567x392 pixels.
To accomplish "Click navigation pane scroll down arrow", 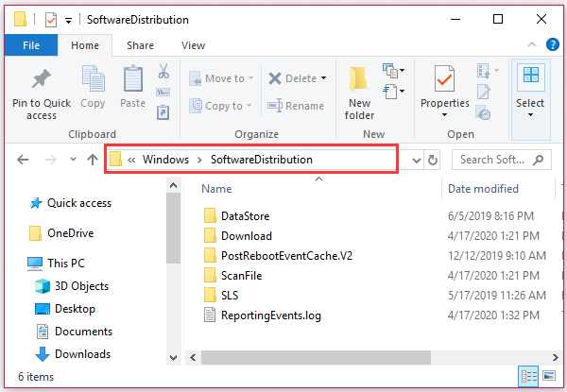I will point(173,358).
